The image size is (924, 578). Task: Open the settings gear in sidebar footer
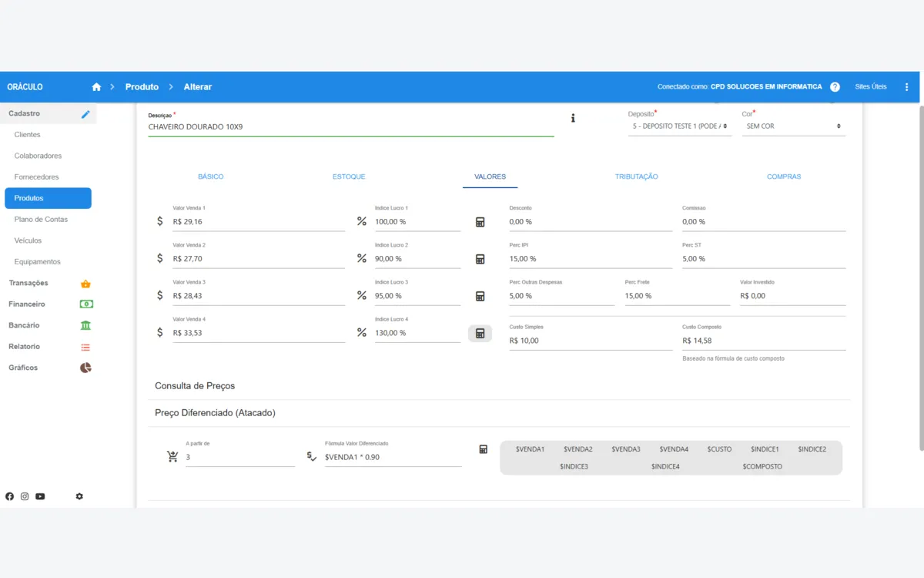79,496
